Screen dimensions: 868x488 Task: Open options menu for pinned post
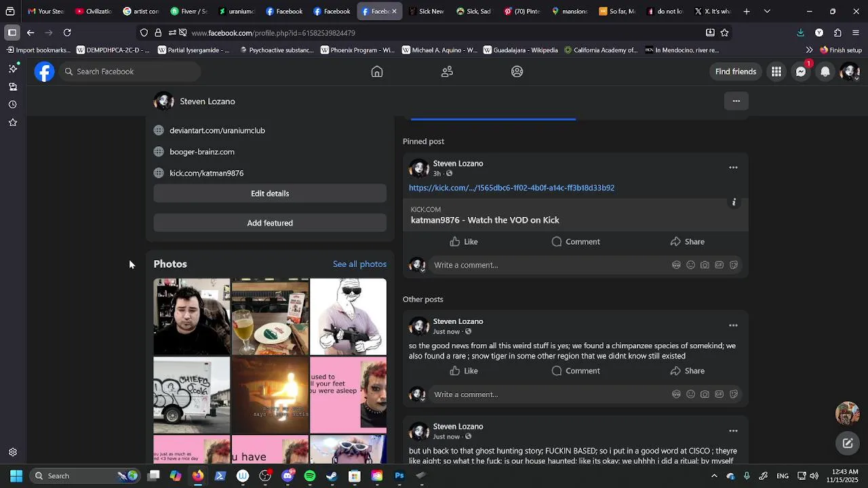[733, 167]
